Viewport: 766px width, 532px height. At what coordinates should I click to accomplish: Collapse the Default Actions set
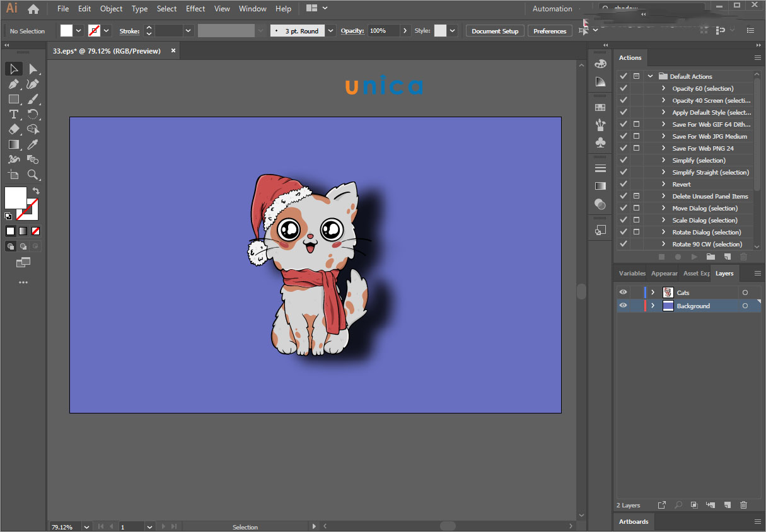tap(650, 76)
